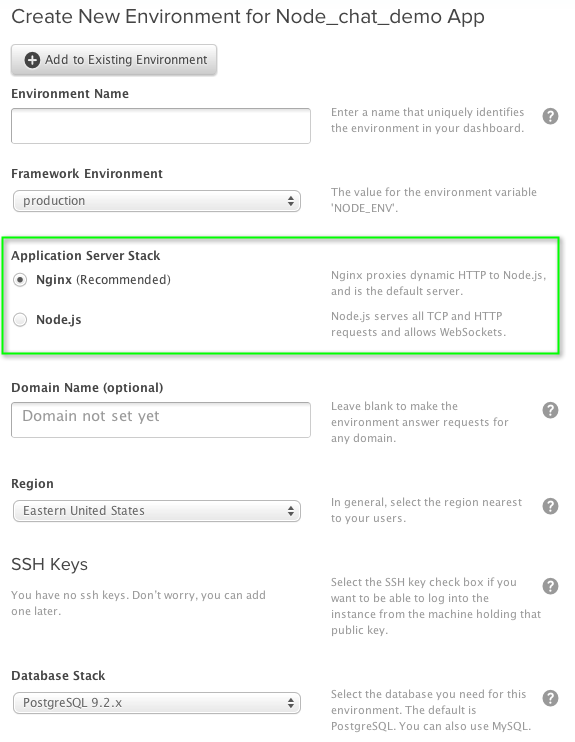Focus the Environment Name input field
This screenshot has width=575, height=742.
(x=161, y=126)
